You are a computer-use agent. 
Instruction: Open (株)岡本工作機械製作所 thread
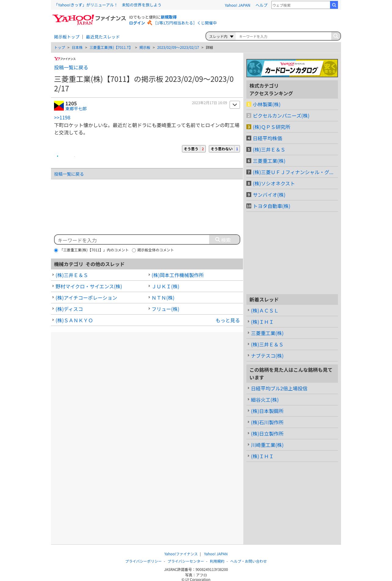point(178,275)
